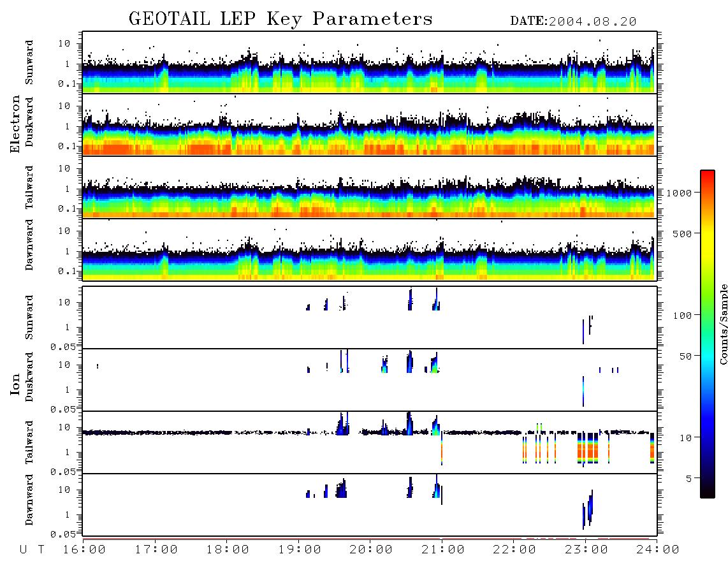Select the Ion Duskward panel label
This screenshot has height=561, width=728.
click(x=29, y=377)
